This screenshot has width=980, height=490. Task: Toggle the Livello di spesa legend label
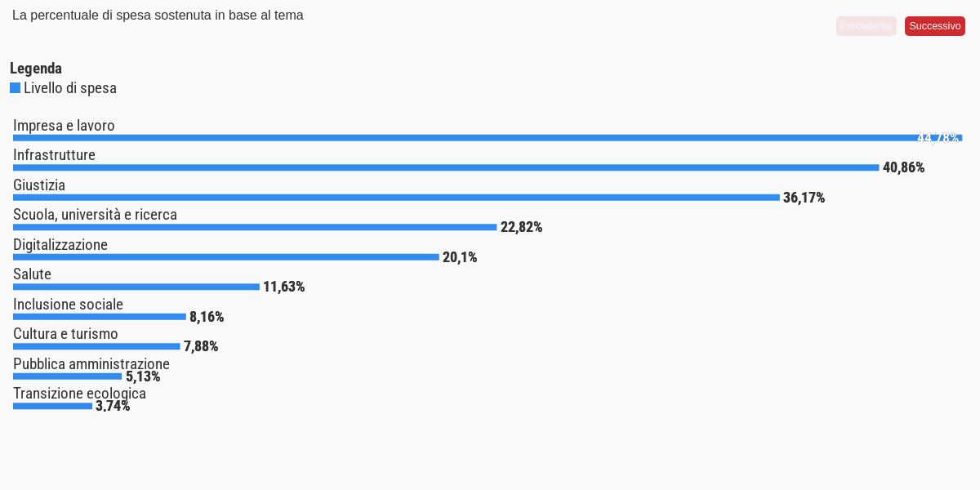(x=70, y=88)
